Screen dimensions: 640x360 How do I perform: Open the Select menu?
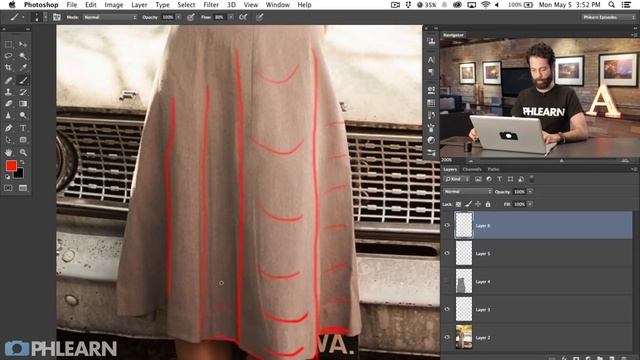click(186, 5)
